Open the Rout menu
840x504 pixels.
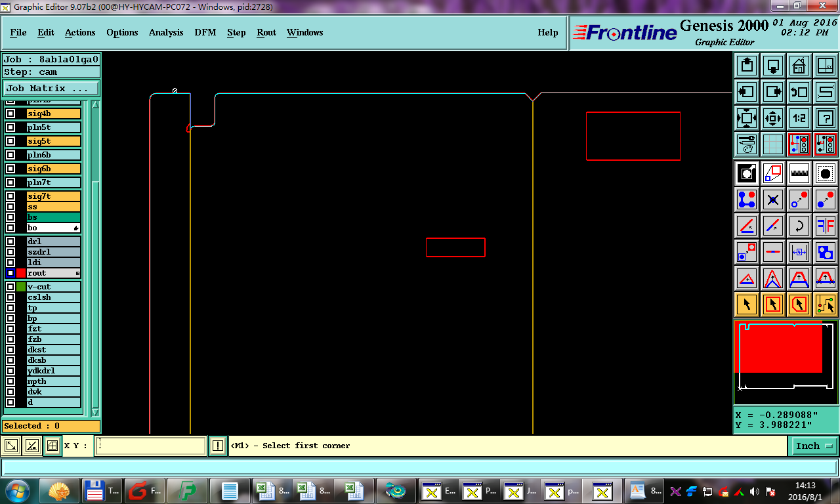pyautogui.click(x=266, y=32)
